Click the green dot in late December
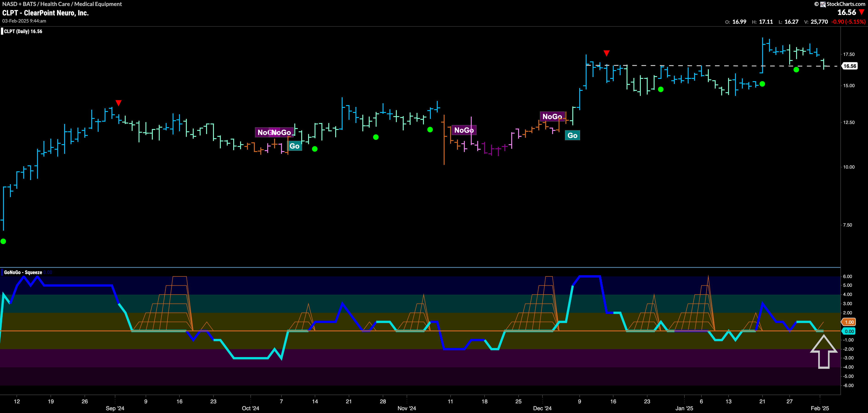The height and width of the screenshot is (413, 868). point(661,89)
